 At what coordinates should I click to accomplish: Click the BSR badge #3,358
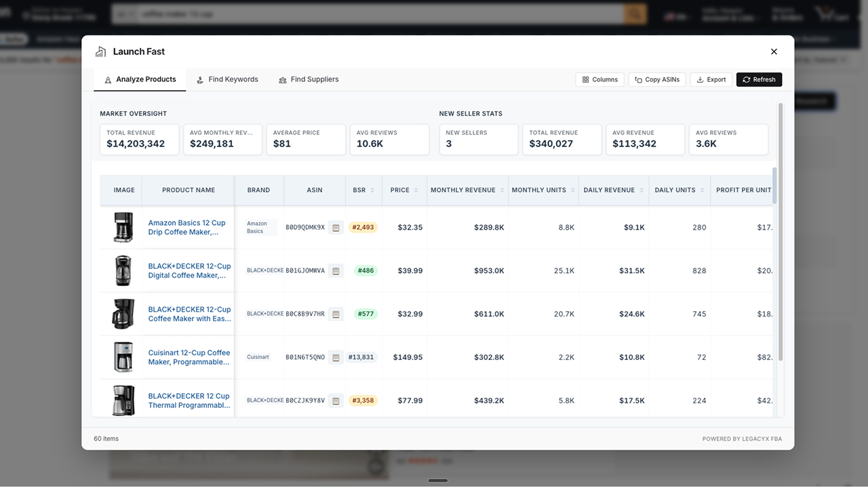pos(363,401)
